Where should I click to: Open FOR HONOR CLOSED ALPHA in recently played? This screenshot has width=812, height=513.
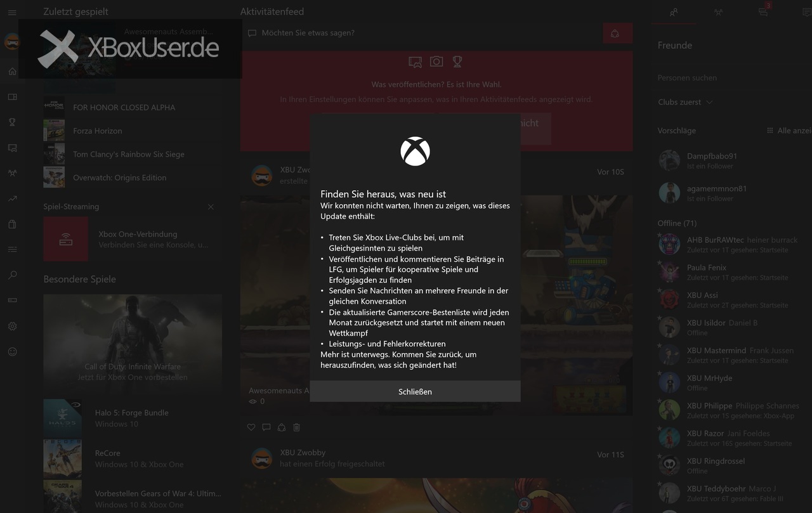pyautogui.click(x=133, y=107)
